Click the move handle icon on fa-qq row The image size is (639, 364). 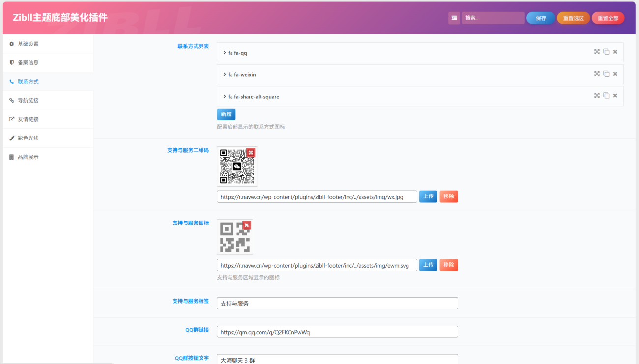pyautogui.click(x=597, y=52)
